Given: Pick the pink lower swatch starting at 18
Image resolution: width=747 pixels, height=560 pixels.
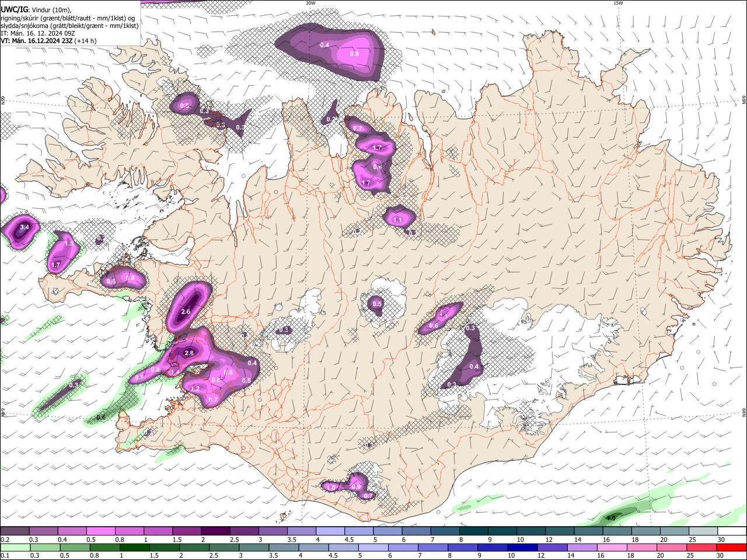Looking at the screenshot, I should pyautogui.click(x=642, y=547).
